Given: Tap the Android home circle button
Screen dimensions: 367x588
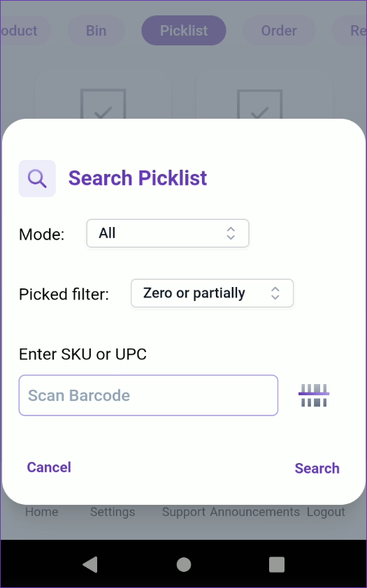Looking at the screenshot, I should [x=184, y=564].
